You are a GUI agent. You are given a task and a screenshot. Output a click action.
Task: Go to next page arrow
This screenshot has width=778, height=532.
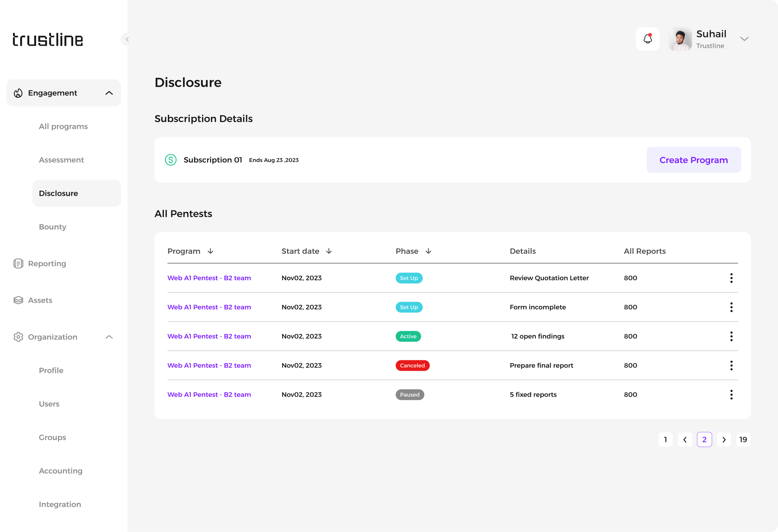(724, 439)
